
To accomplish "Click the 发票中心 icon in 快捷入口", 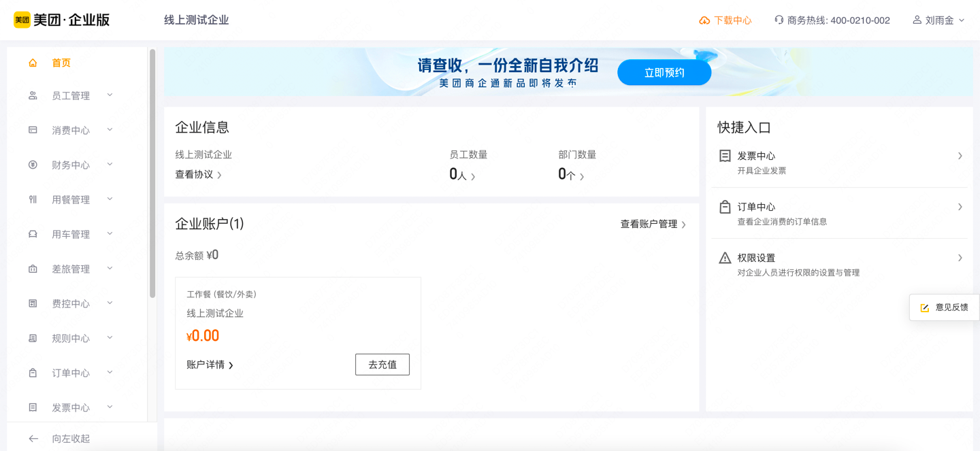I will [725, 156].
